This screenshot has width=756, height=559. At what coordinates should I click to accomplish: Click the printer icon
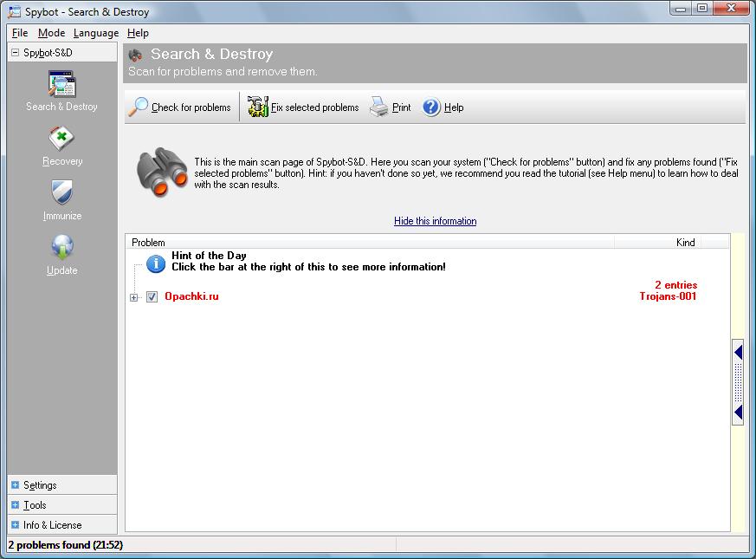click(x=379, y=107)
